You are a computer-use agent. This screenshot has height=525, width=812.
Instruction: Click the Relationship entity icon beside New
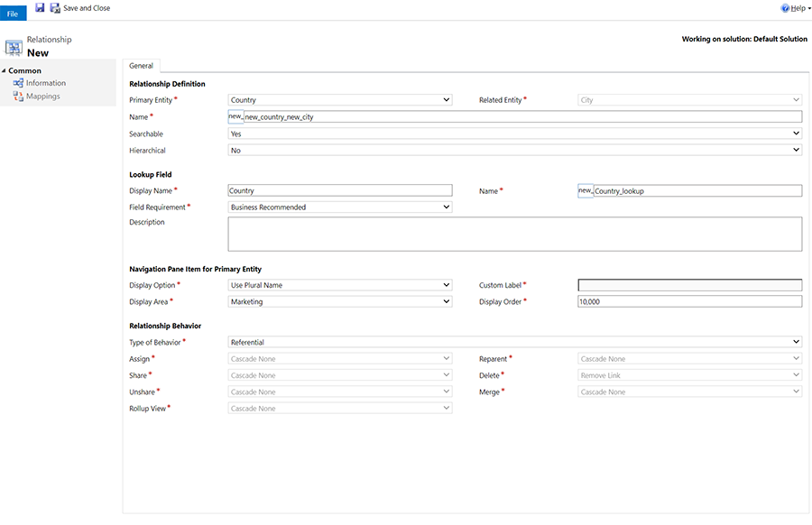pyautogui.click(x=12, y=45)
